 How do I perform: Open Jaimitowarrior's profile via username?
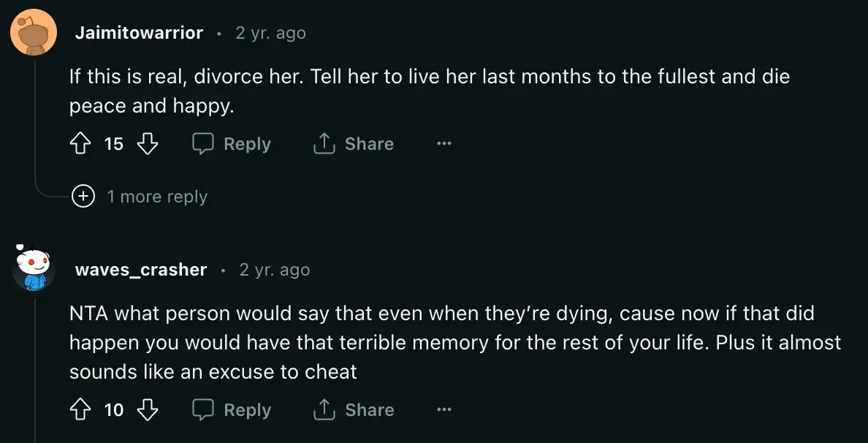point(138,32)
